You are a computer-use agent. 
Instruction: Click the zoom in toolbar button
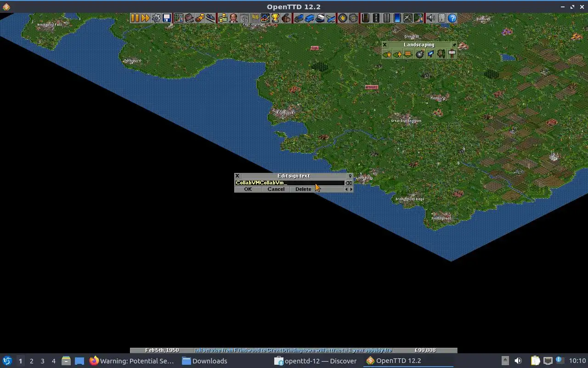(343, 18)
